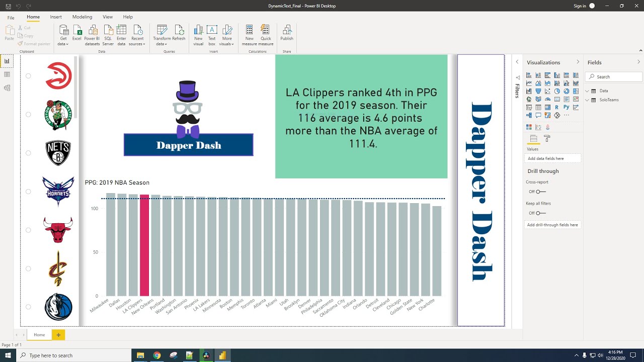The width and height of the screenshot is (644, 362).
Task: Switch to Data view in left sidebar
Action: tap(7, 74)
